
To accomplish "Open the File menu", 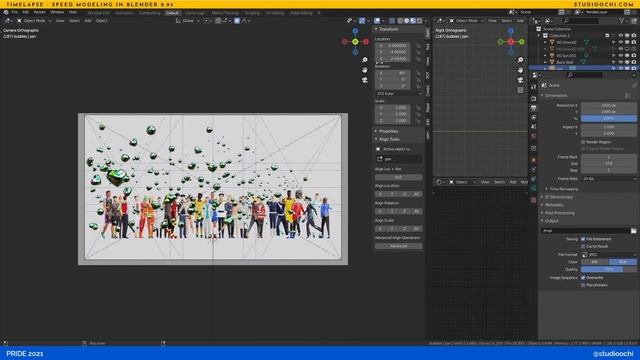I will [x=15, y=13].
